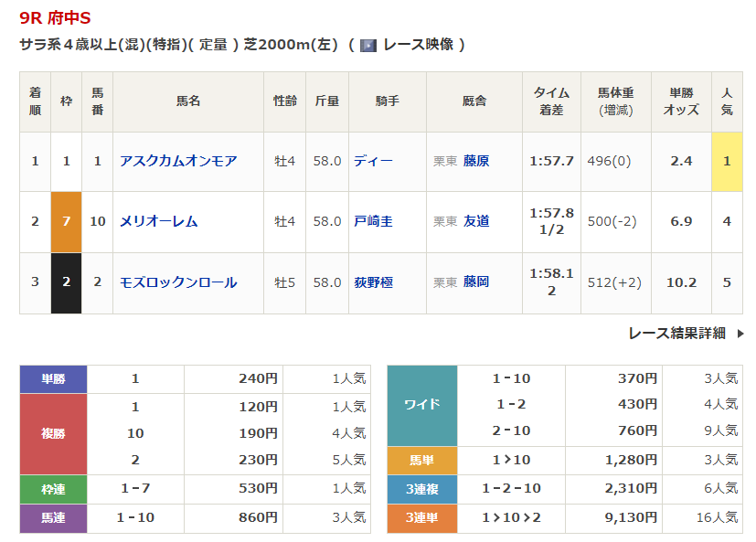Open jockey 戸崎圭 page
Viewport: 756px width, 542px height.
pyautogui.click(x=373, y=221)
